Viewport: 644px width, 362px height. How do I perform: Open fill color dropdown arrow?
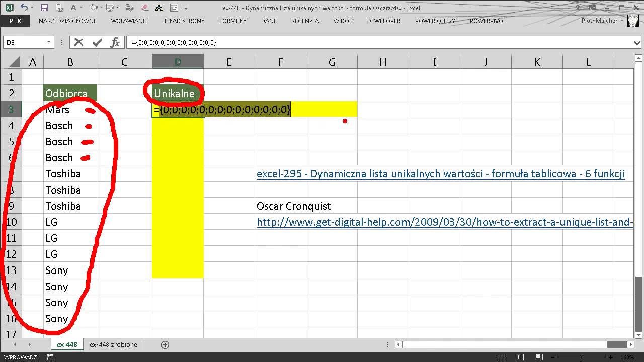[102, 8]
